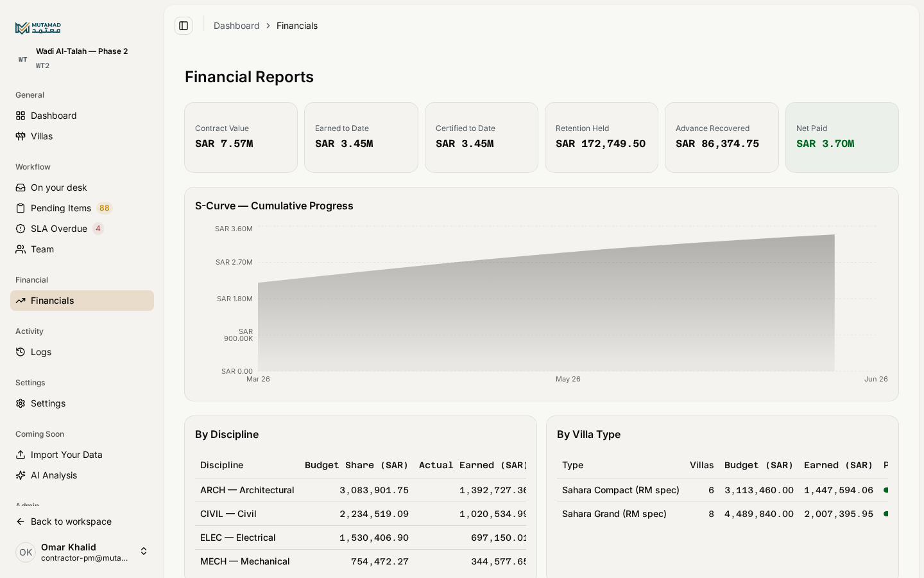Screen dimensions: 924x578
Task: Click the Team people icon
Action: pos(21,249)
